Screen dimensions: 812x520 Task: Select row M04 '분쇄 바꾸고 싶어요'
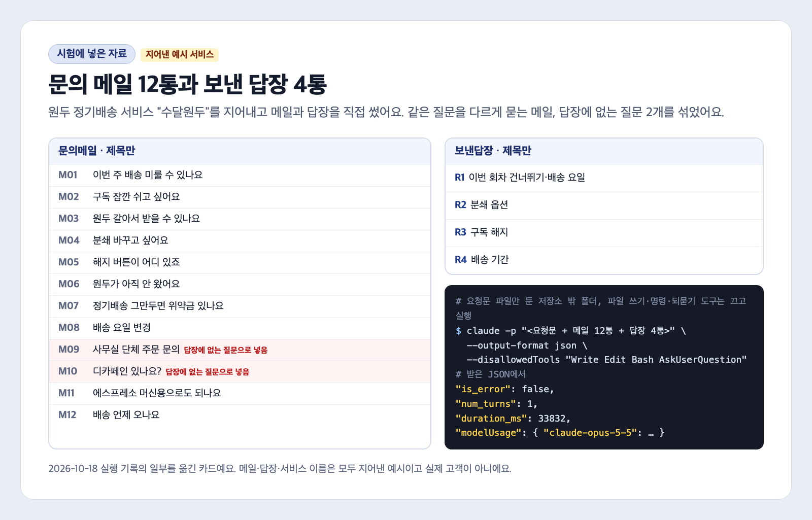(240, 240)
